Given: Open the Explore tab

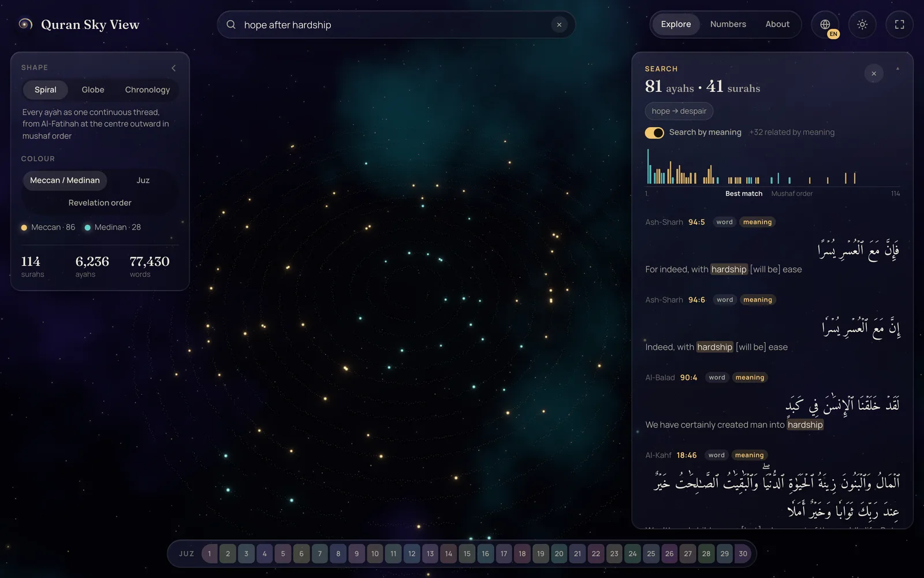Looking at the screenshot, I should coord(676,24).
